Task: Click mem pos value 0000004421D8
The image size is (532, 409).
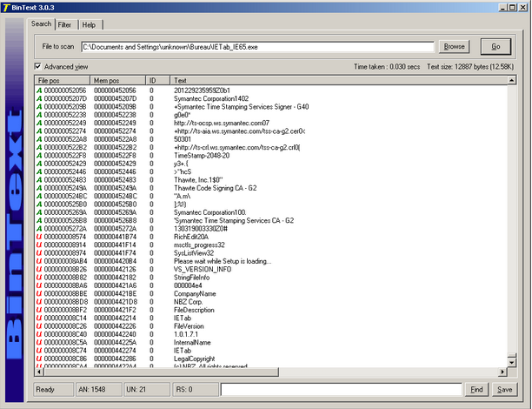Action: pyautogui.click(x=116, y=302)
